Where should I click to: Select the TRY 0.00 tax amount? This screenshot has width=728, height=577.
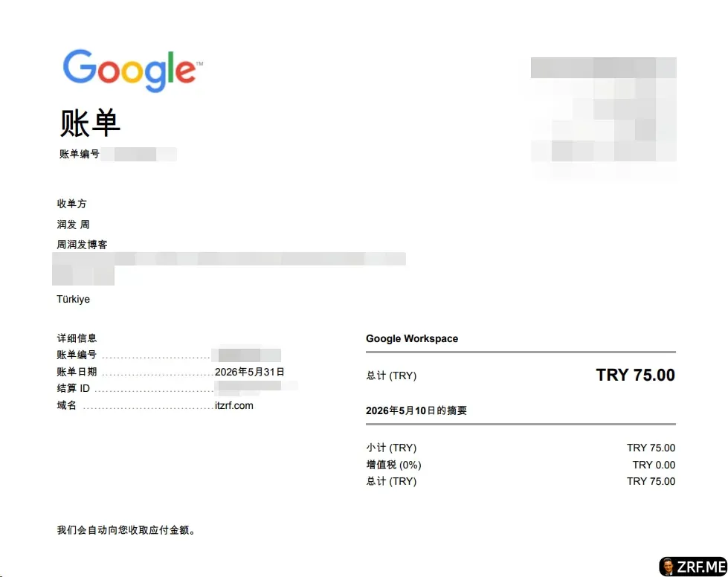[x=654, y=465]
